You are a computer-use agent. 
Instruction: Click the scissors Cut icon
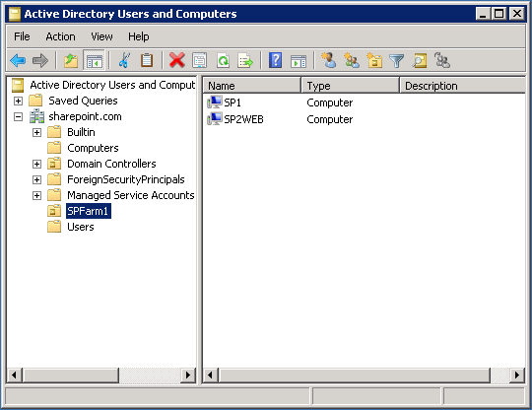tap(124, 61)
